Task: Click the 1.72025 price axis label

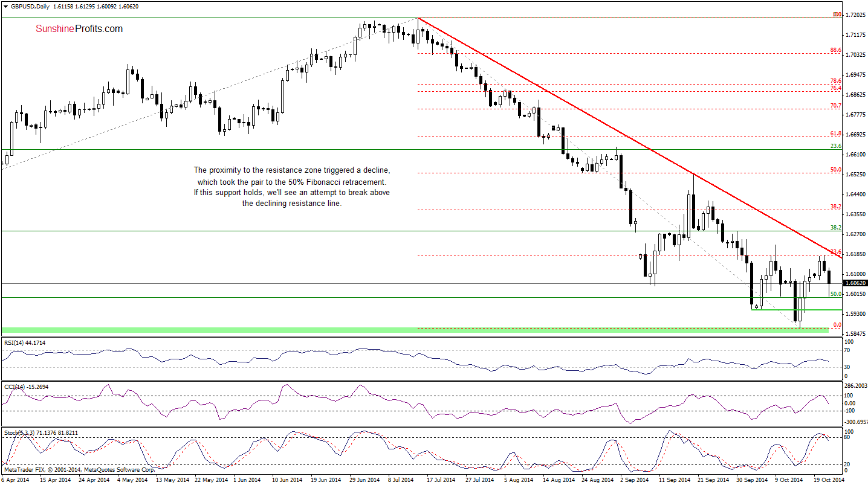Action: coord(857,14)
